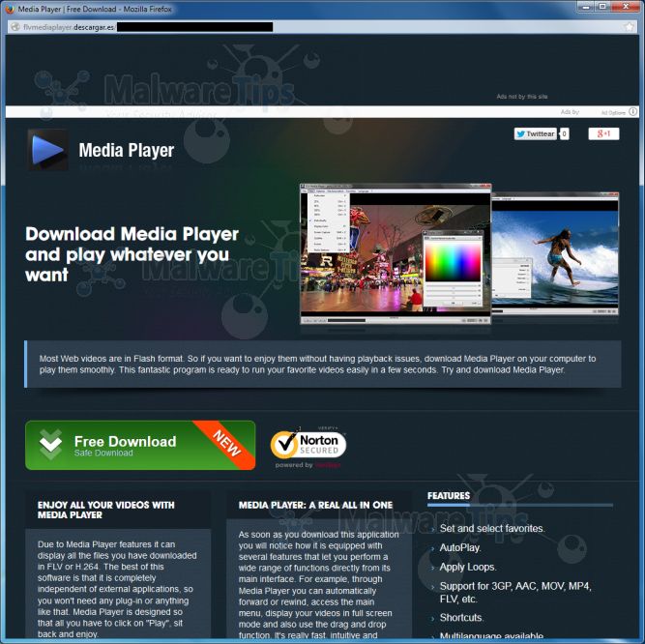Click the Ad Options info icon
The width and height of the screenshot is (645, 644).
click(633, 111)
